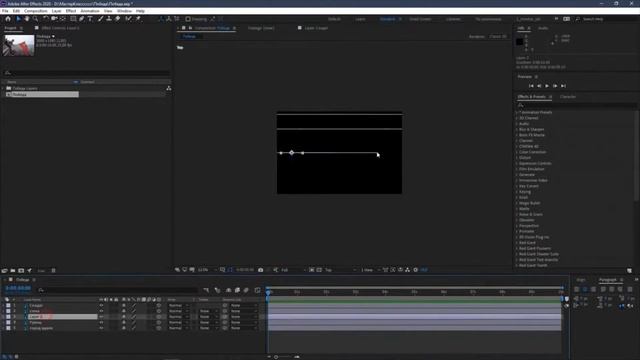
Task: Select the Roto Brush tool
Action: coord(129,19)
